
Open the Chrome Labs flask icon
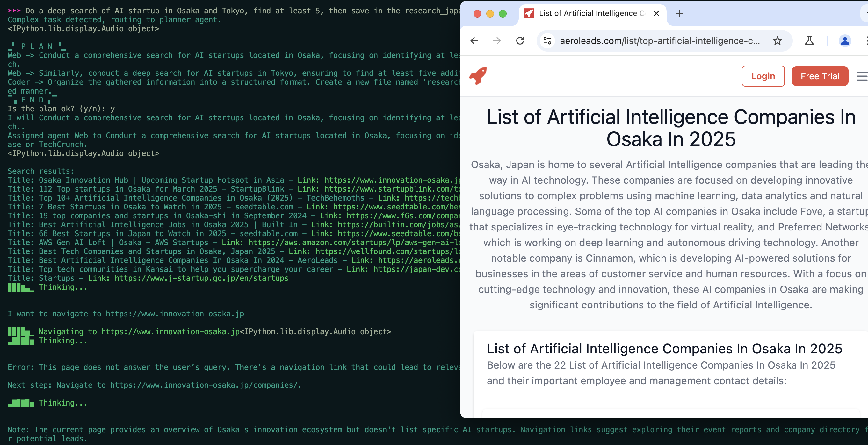pyautogui.click(x=809, y=41)
